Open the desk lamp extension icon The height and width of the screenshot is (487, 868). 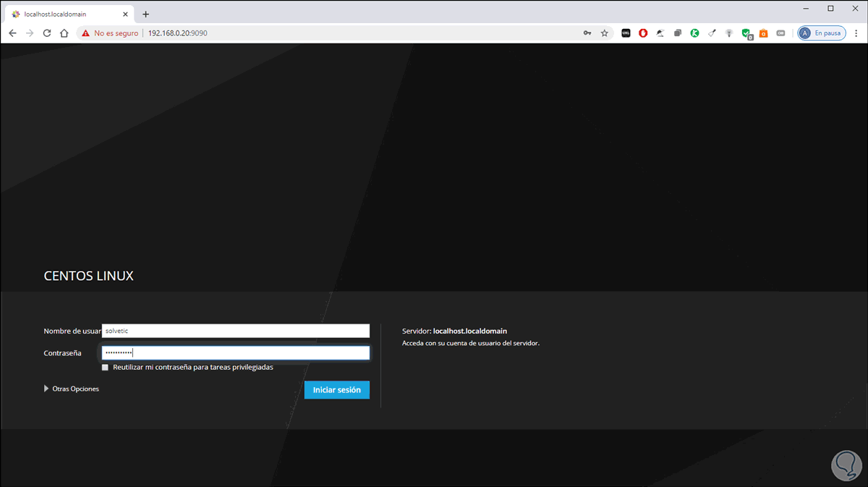[660, 33]
